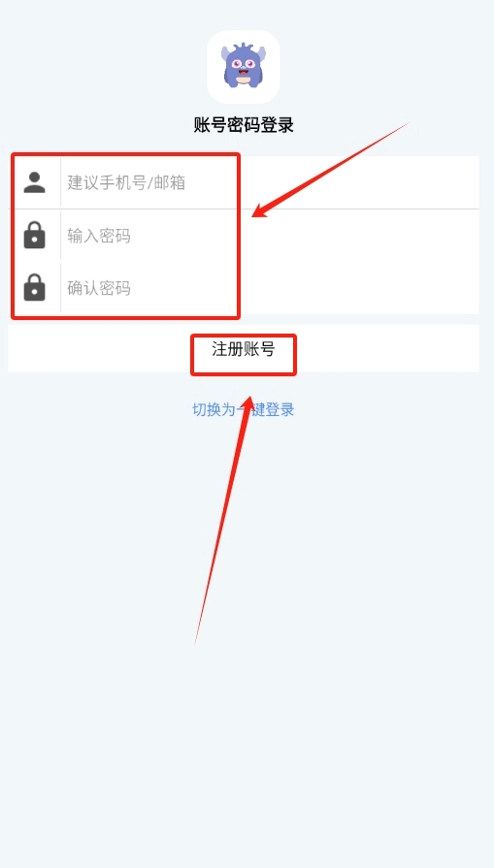
Task: Place cursor in the enter-password box
Action: click(x=270, y=236)
